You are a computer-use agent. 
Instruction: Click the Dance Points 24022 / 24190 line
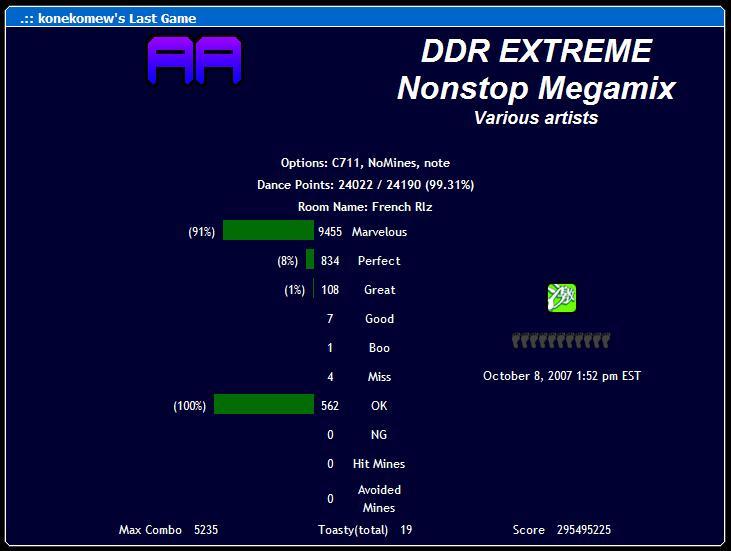tap(365, 185)
